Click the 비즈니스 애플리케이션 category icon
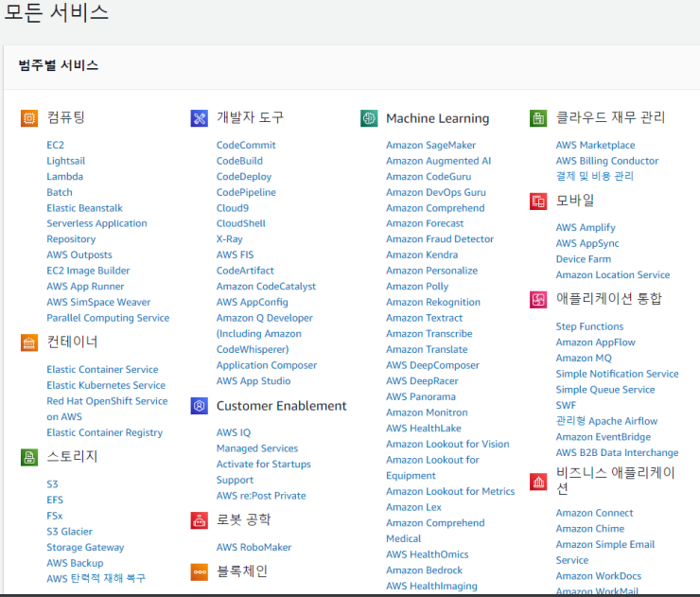Screen dimensions: 700x597 point(538,482)
